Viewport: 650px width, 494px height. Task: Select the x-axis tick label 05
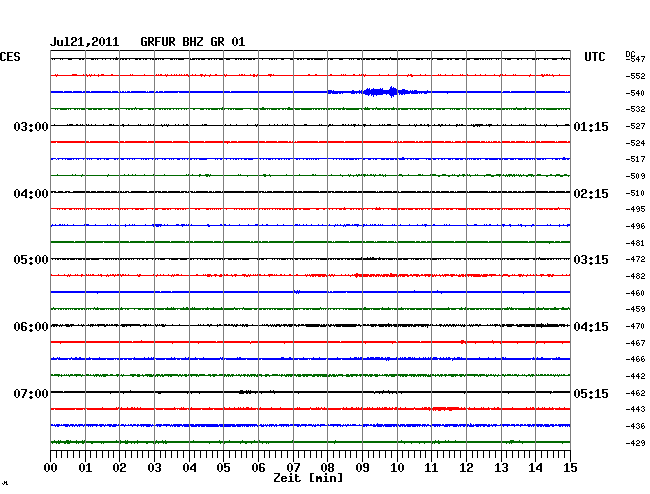[x=223, y=468]
